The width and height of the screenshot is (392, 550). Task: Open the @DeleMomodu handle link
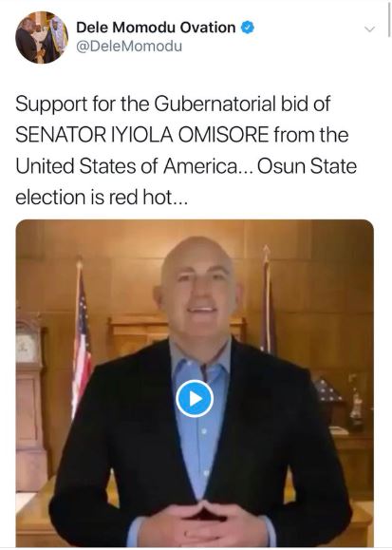coord(129,47)
